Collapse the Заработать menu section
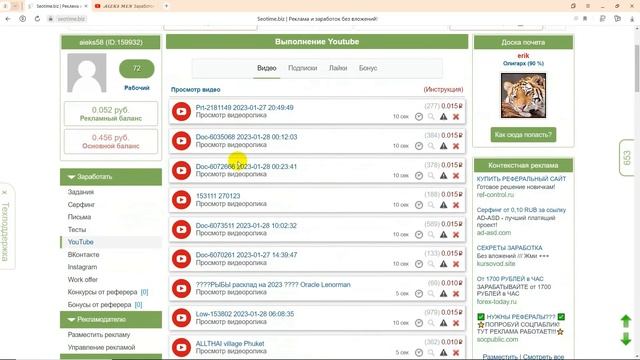640x360 pixels. (x=111, y=177)
